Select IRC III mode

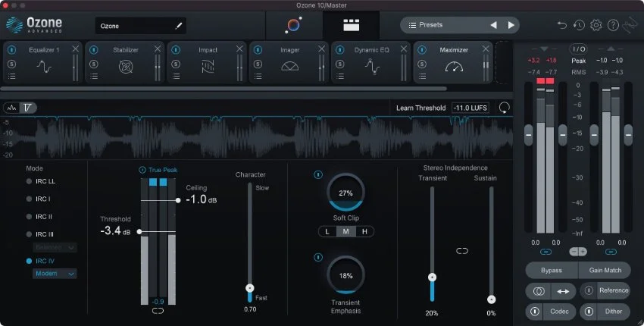(x=40, y=234)
